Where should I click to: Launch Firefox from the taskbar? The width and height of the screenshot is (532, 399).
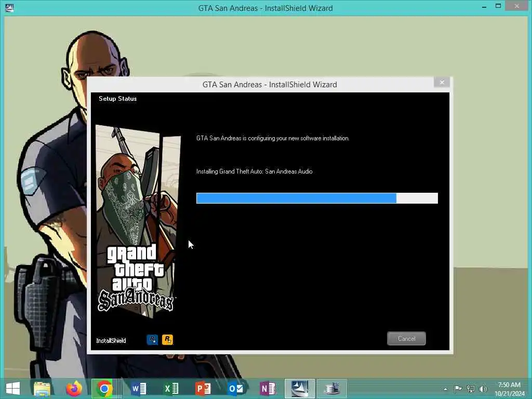pyautogui.click(x=74, y=389)
